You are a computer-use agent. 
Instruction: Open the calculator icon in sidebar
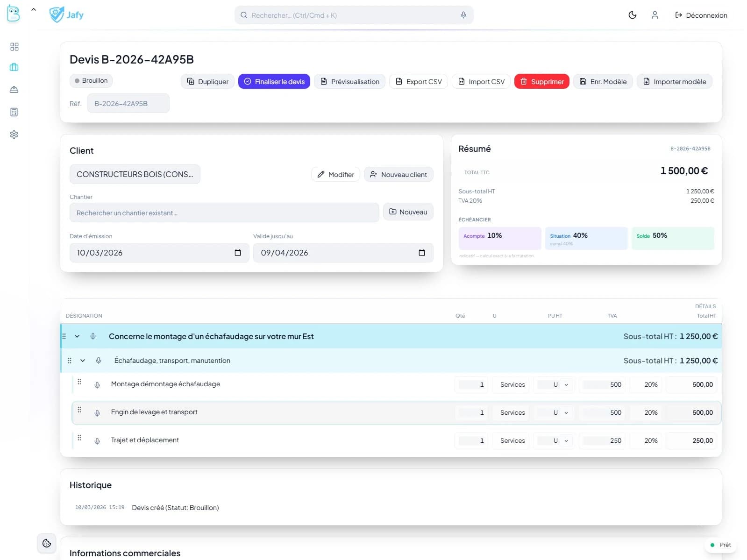pos(14,112)
